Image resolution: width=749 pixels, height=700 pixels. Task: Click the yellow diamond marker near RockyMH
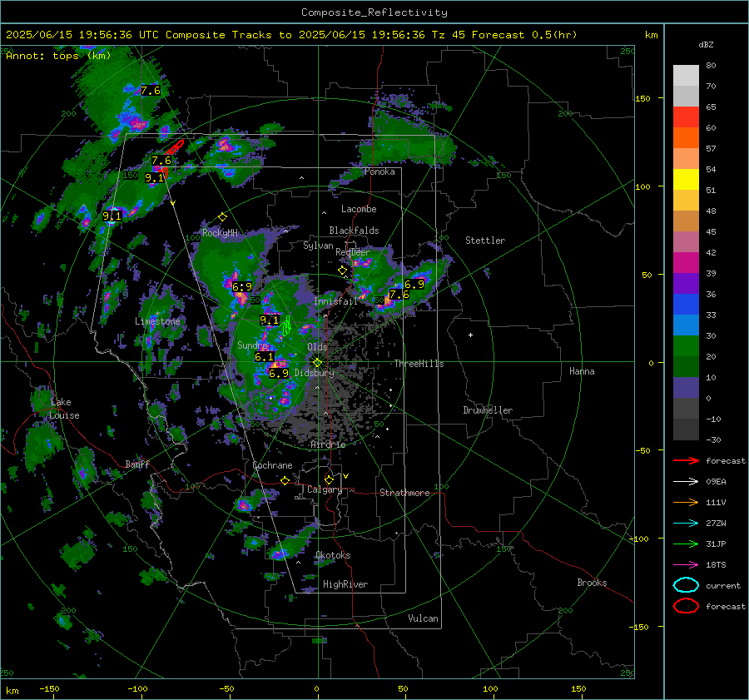[222, 217]
